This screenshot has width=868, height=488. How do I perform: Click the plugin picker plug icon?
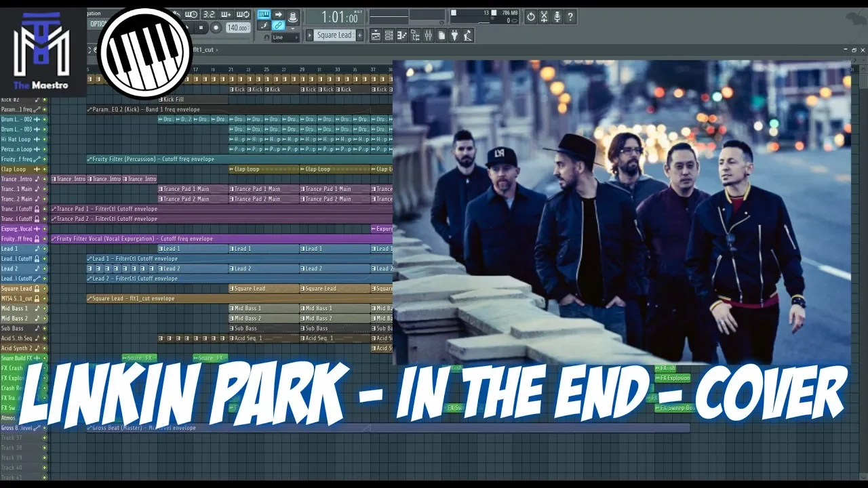pyautogui.click(x=454, y=35)
